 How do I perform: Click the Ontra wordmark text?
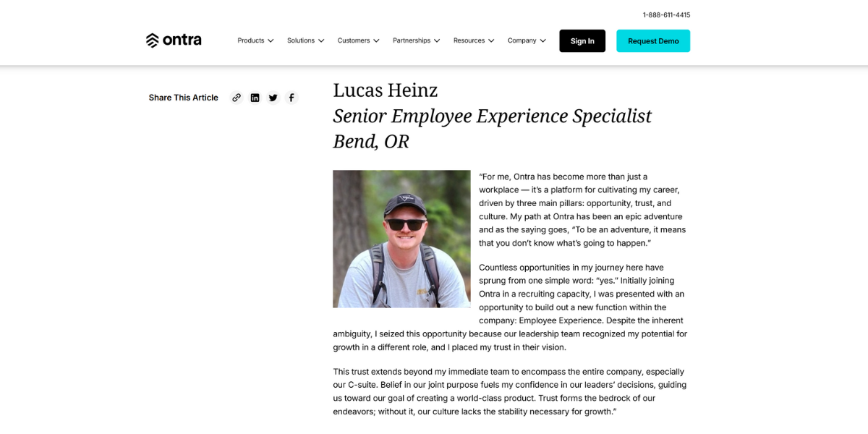pos(182,41)
